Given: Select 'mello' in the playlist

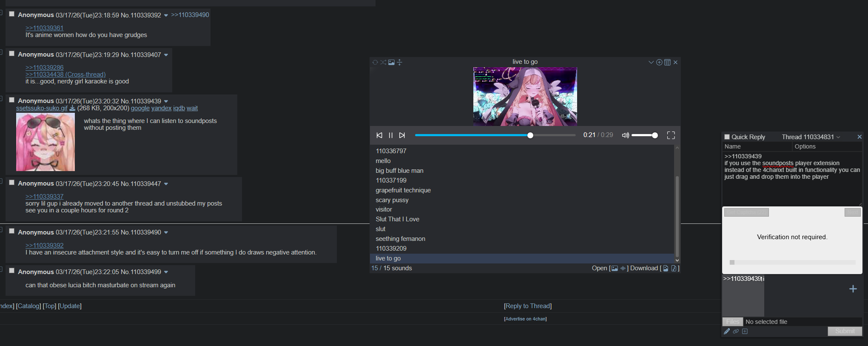Looking at the screenshot, I should [522, 161].
